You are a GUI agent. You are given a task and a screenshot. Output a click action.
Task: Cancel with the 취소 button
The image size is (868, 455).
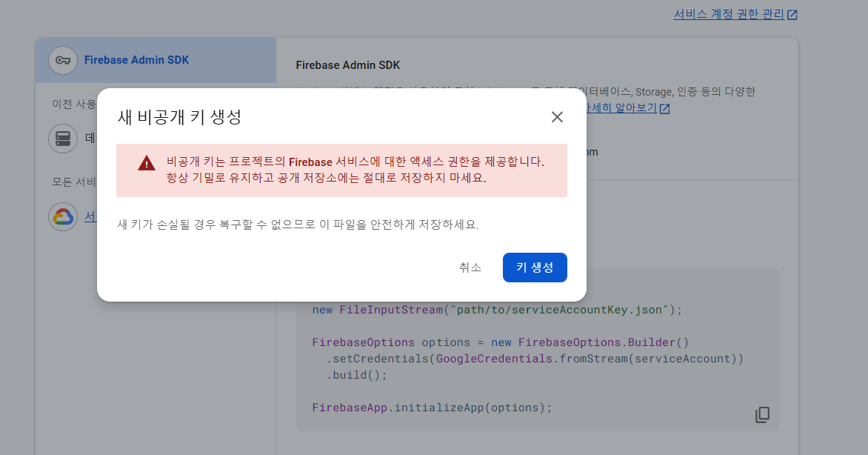[470, 268]
